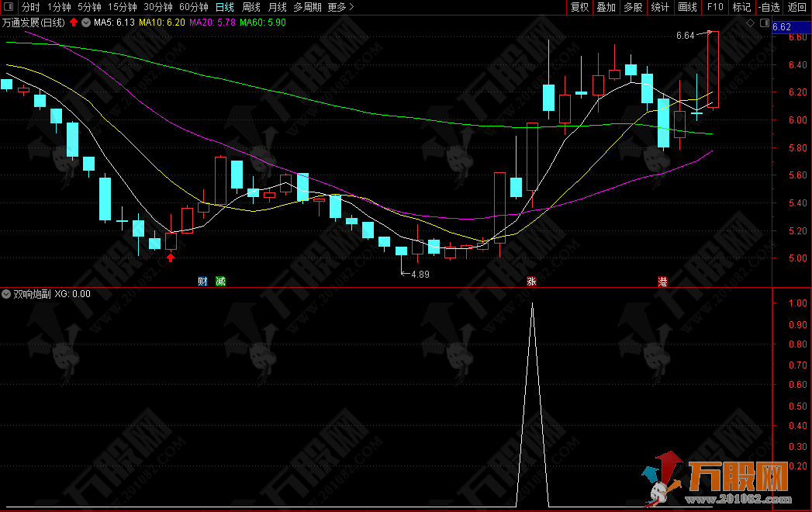
Task: Select the 15分钟 period
Action: [x=123, y=7]
